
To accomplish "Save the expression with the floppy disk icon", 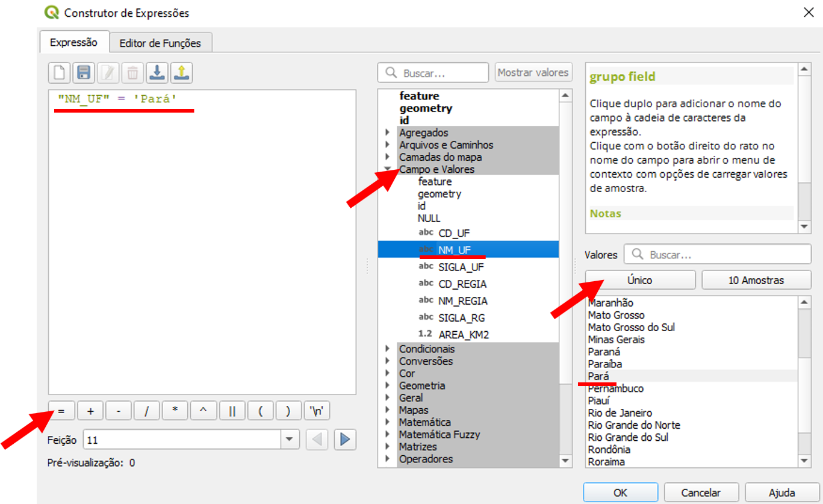I will coord(84,73).
